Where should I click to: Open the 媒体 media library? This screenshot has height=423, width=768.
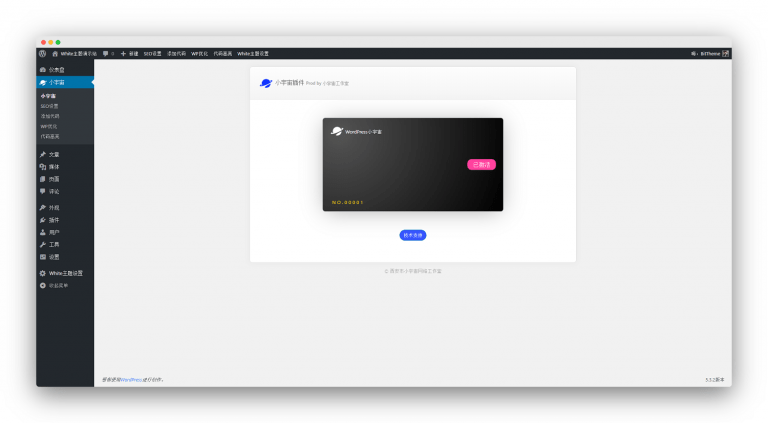pyautogui.click(x=53, y=167)
